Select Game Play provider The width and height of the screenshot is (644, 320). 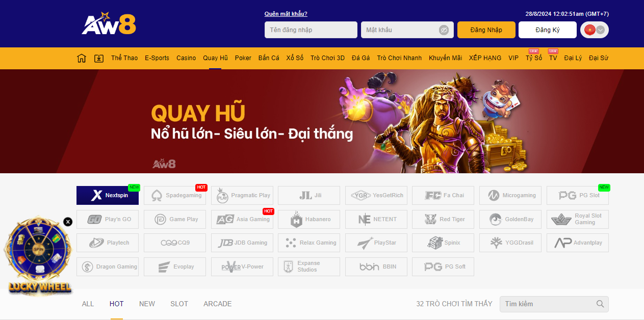point(175,219)
